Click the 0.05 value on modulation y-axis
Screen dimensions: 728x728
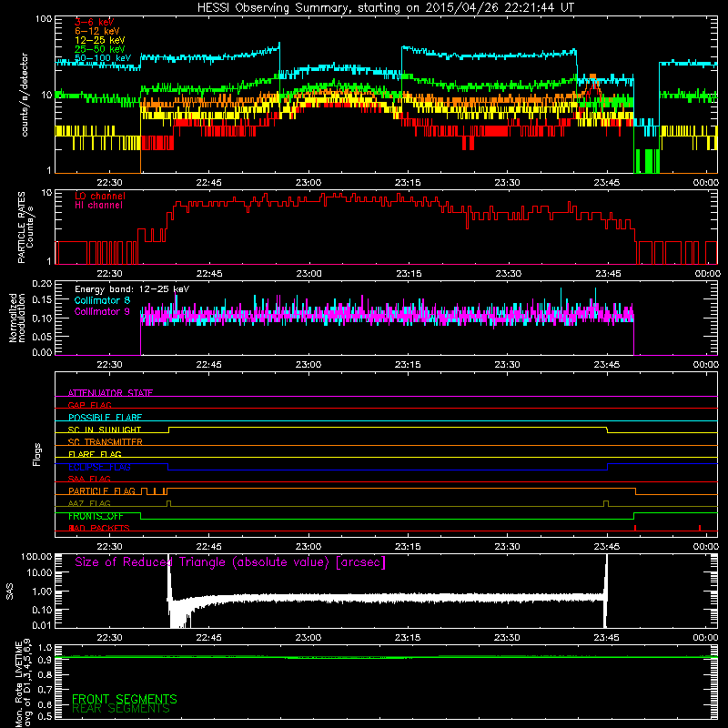[x=42, y=337]
